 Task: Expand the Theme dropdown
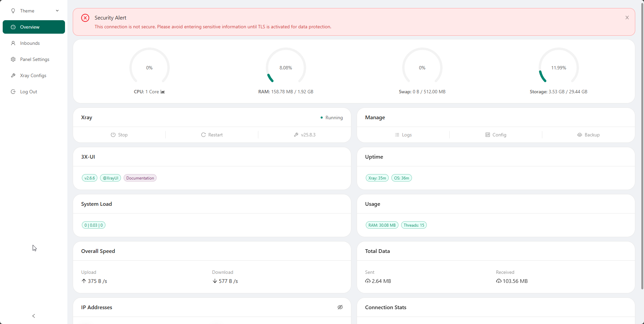click(x=34, y=11)
